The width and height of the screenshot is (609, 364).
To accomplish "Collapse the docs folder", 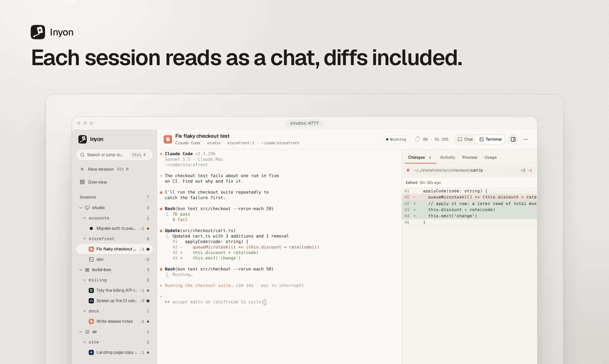I will [84, 311].
